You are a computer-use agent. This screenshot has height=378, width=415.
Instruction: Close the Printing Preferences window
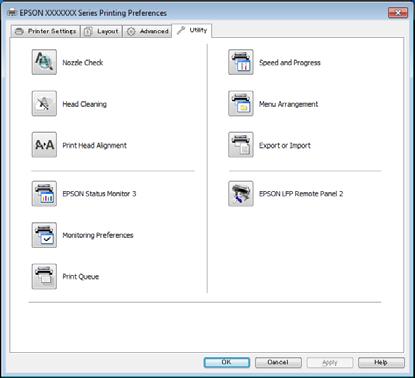pyautogui.click(x=398, y=13)
